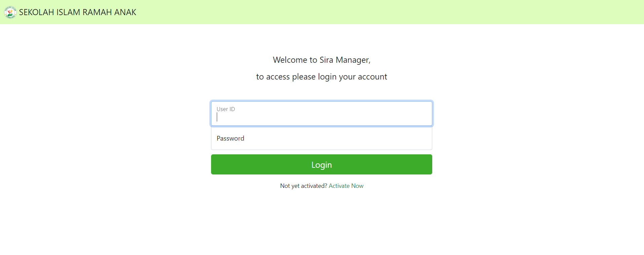Follow the Activate Now link

(346, 186)
